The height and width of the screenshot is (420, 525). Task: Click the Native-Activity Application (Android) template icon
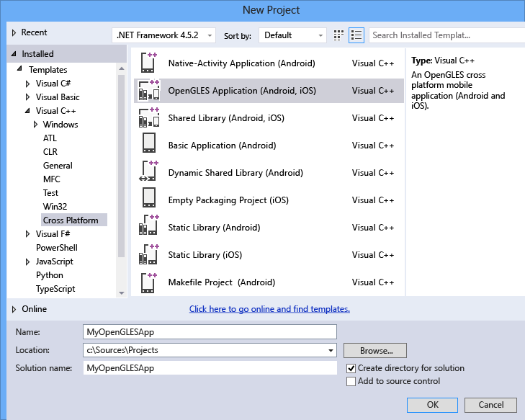pos(149,63)
